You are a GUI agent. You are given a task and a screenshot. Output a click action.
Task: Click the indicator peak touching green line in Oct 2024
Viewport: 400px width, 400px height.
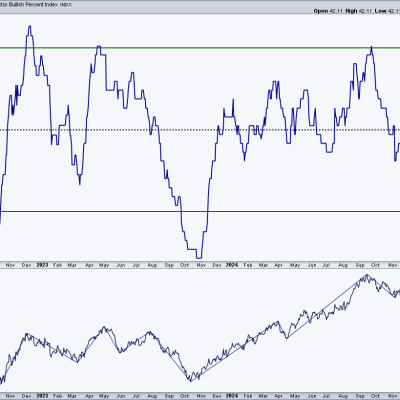[371, 48]
